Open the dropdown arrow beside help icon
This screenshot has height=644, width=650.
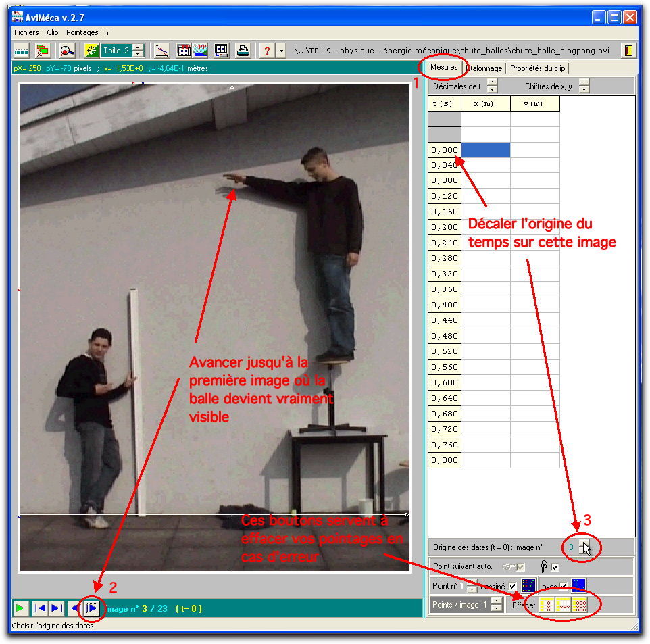click(281, 51)
